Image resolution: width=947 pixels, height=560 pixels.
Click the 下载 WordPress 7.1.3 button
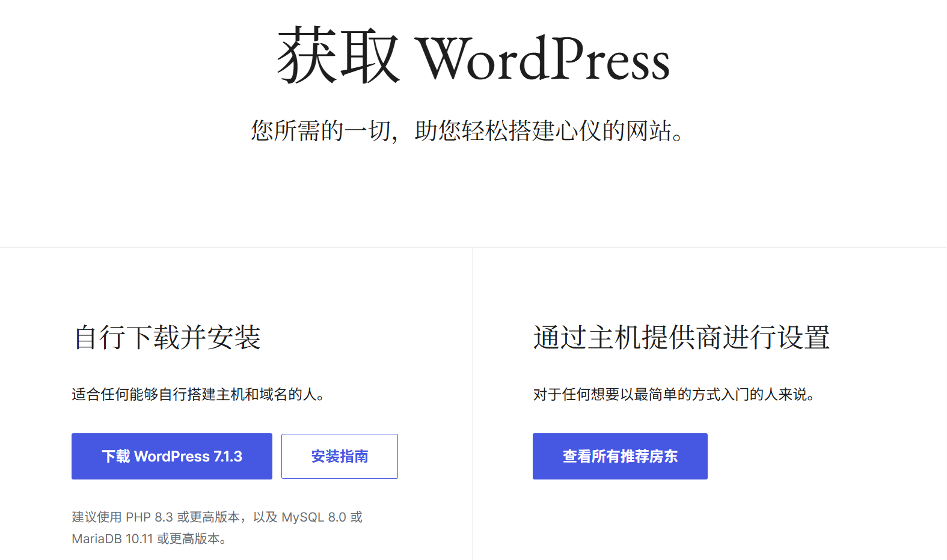pyautogui.click(x=172, y=456)
